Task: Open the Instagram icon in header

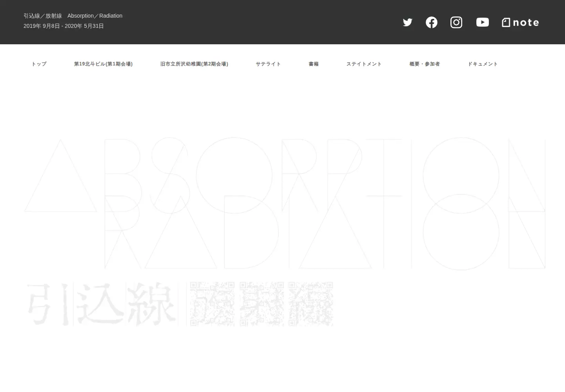Action: [x=456, y=22]
